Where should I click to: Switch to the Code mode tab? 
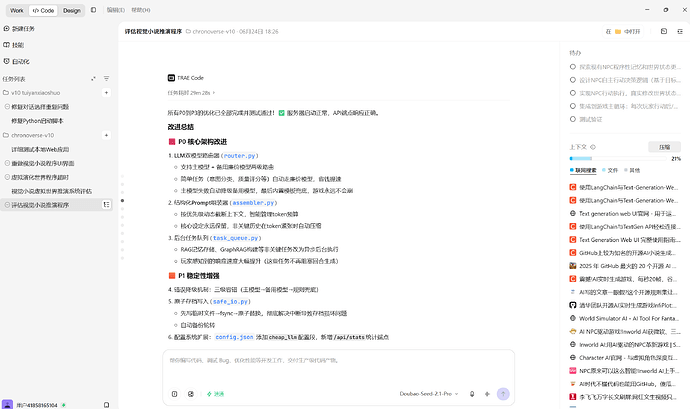(43, 10)
